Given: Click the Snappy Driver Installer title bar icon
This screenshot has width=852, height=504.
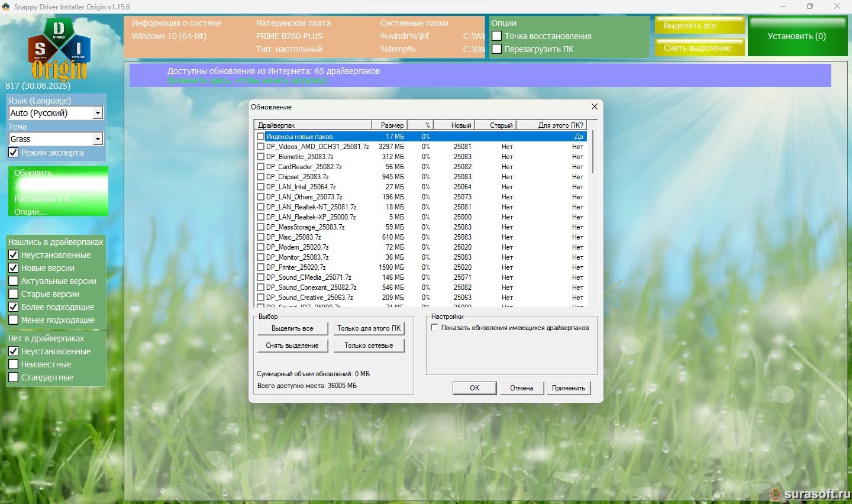Looking at the screenshot, I should coord(7,7).
